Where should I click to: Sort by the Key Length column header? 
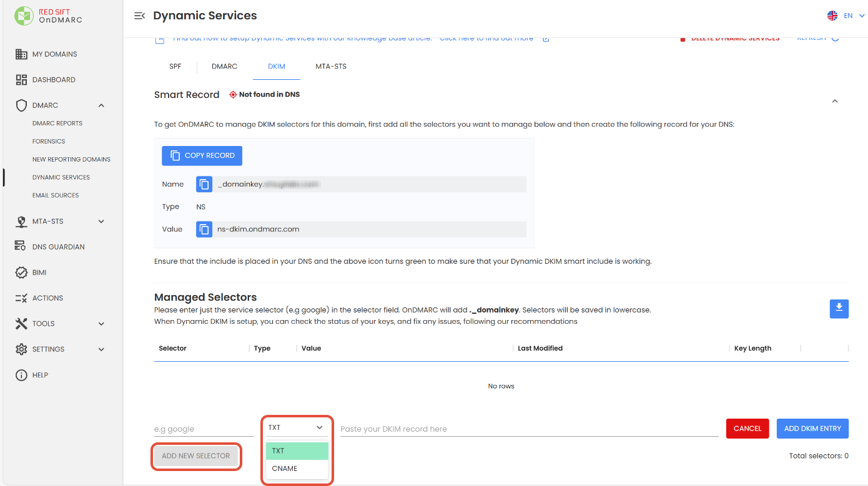[x=752, y=348]
